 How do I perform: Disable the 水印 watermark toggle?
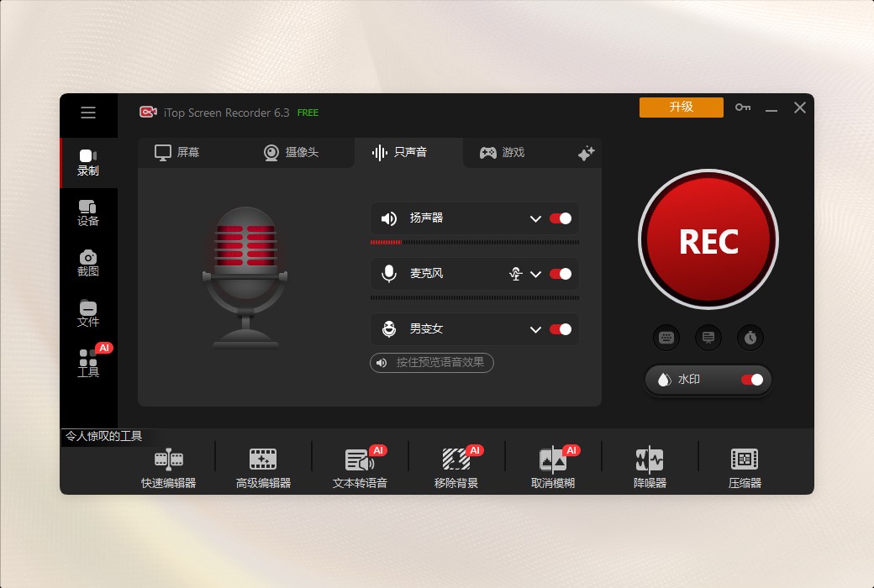(754, 380)
